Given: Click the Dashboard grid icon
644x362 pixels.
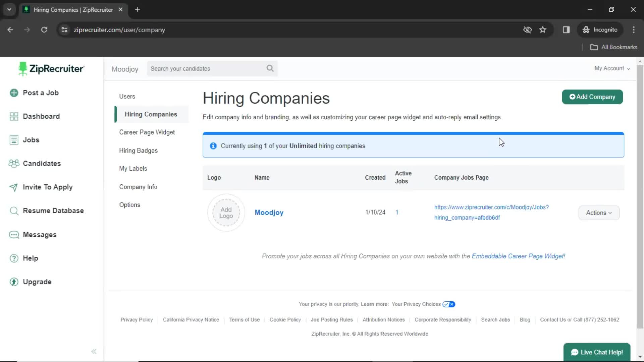Looking at the screenshot, I should pos(14,116).
